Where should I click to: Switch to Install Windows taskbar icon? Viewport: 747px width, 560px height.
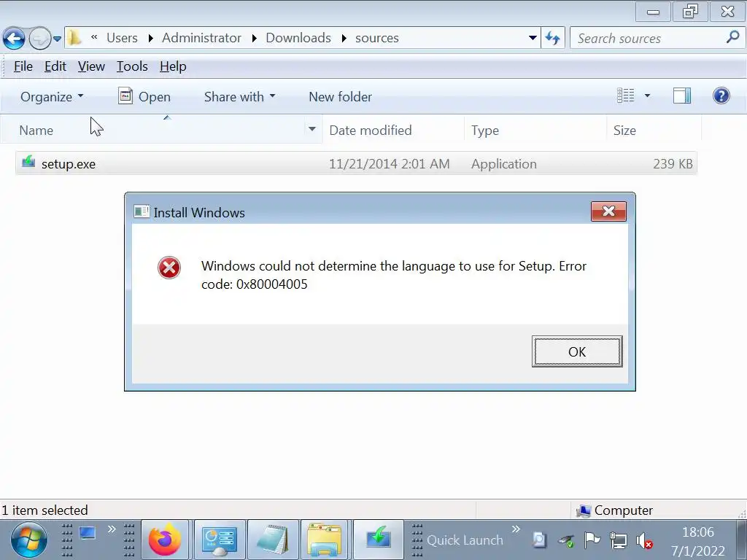pyautogui.click(x=379, y=540)
